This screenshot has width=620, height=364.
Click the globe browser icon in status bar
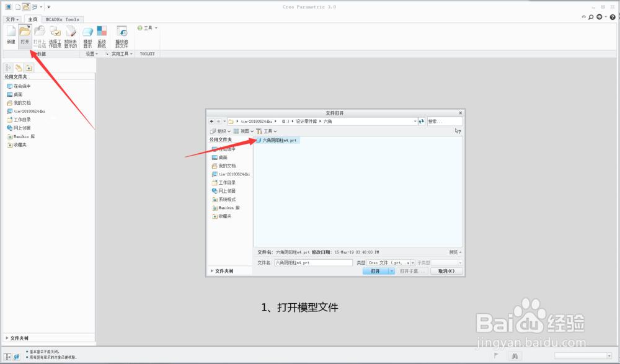(x=16, y=357)
